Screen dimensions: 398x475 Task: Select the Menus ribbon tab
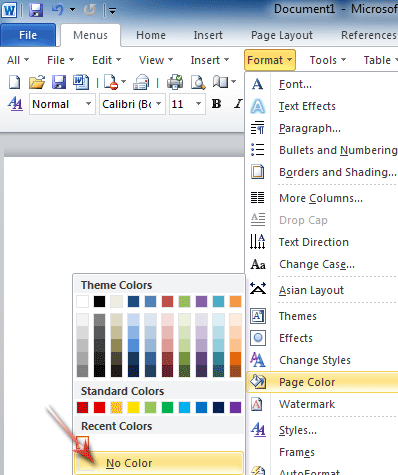click(x=90, y=35)
